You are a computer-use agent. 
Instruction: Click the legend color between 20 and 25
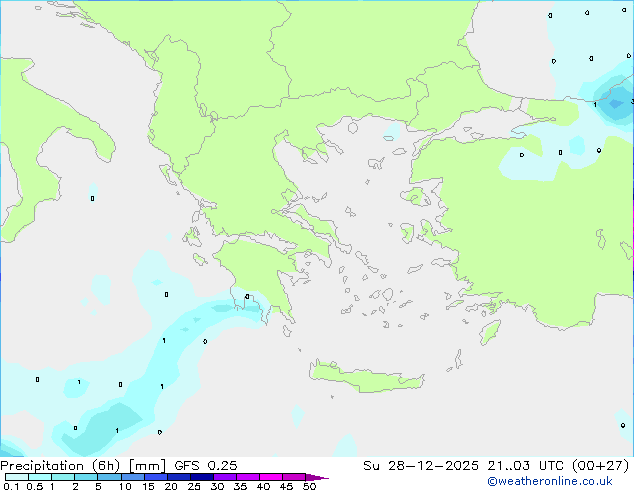[x=178, y=477]
